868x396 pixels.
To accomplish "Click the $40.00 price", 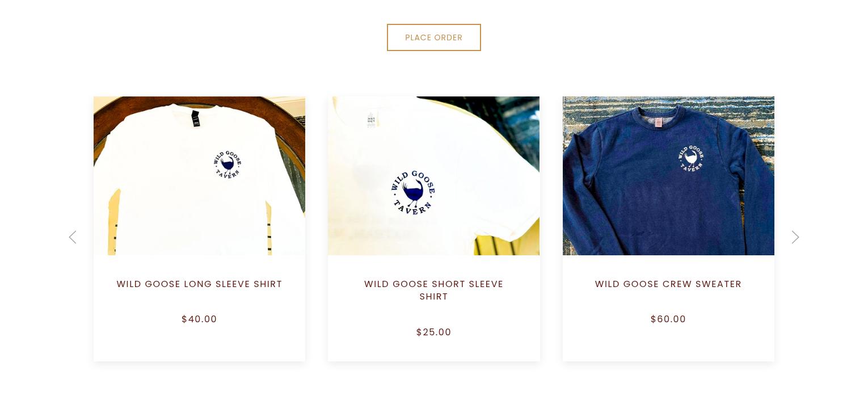I will (x=199, y=319).
